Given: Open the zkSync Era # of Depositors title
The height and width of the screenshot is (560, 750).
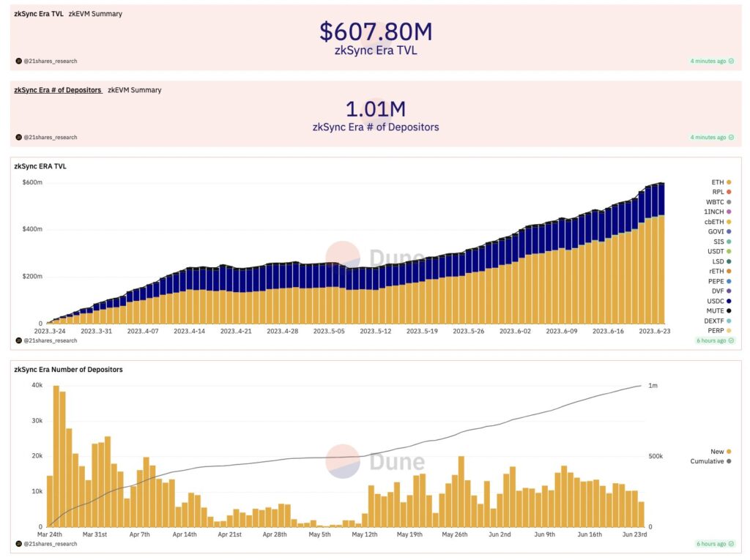Looking at the screenshot, I should (x=58, y=90).
